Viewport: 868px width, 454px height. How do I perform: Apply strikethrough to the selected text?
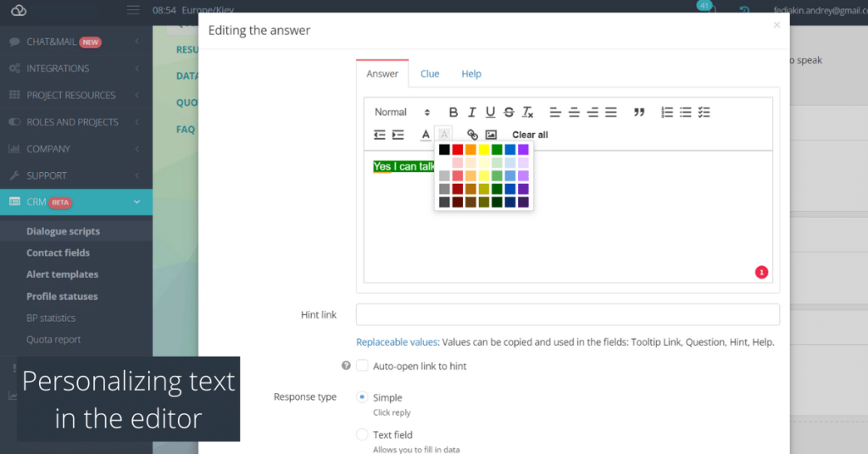[x=509, y=113]
